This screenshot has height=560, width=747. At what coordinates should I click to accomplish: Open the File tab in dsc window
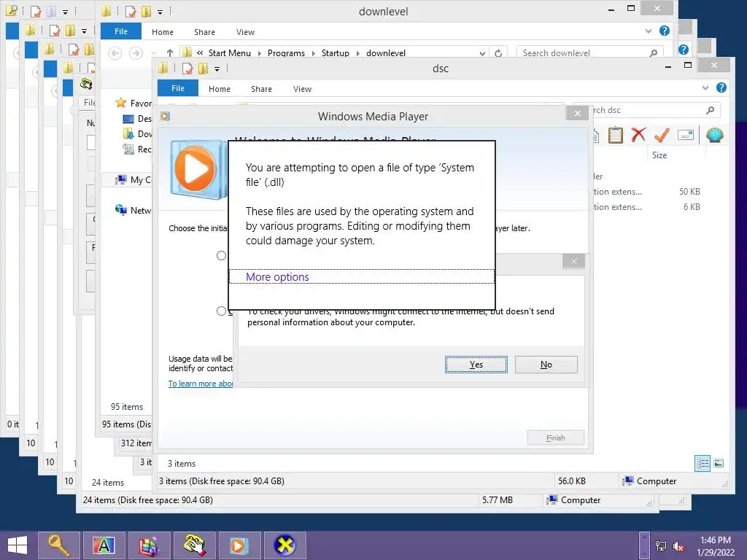pyautogui.click(x=178, y=88)
